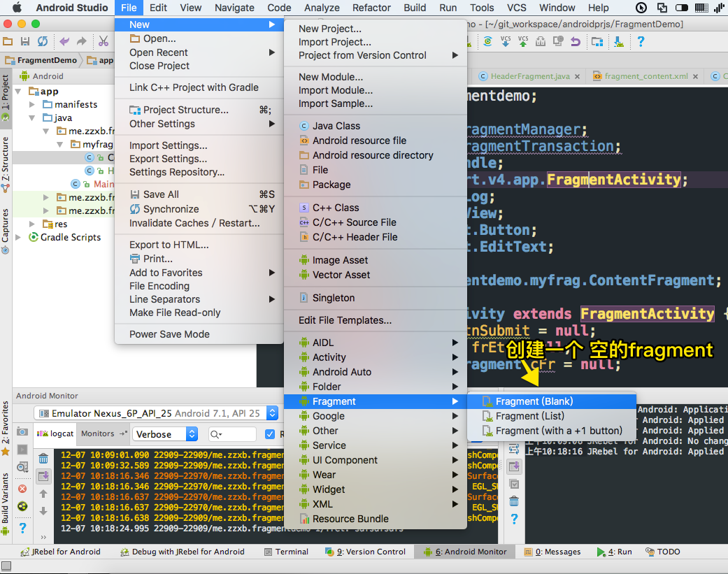Click the right panel trash icon

tap(514, 501)
